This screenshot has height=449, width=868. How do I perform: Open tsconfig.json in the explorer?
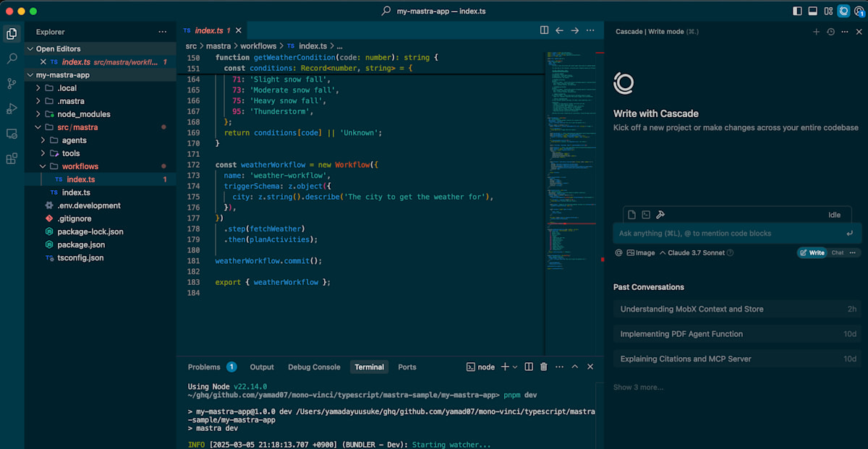click(101, 257)
